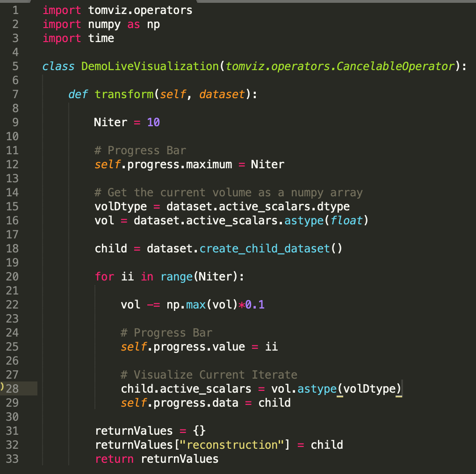This screenshot has height=474, width=476.
Task: Click 'self.progress.value' on line 25
Action: (x=183, y=347)
